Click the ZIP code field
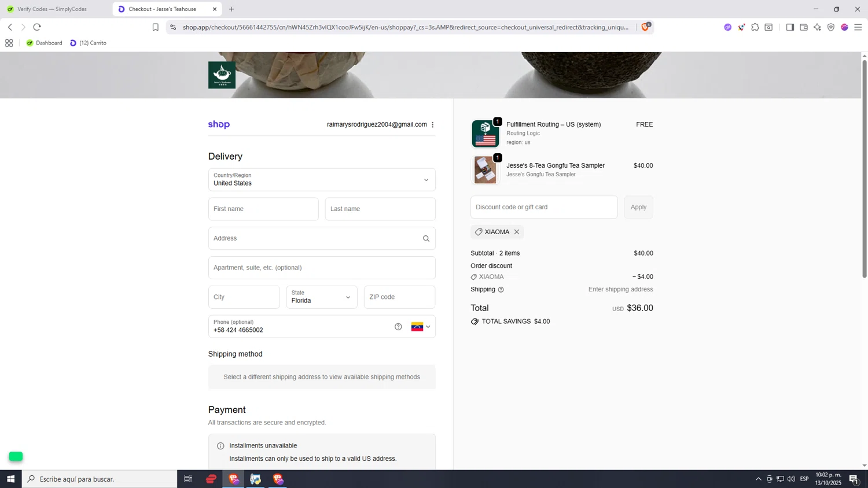 coord(400,297)
